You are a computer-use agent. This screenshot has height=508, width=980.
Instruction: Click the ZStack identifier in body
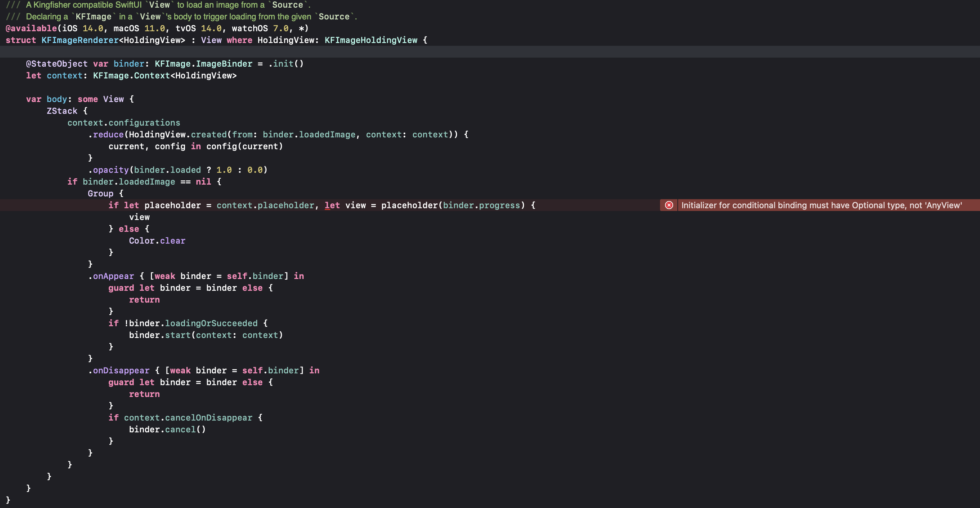click(62, 111)
